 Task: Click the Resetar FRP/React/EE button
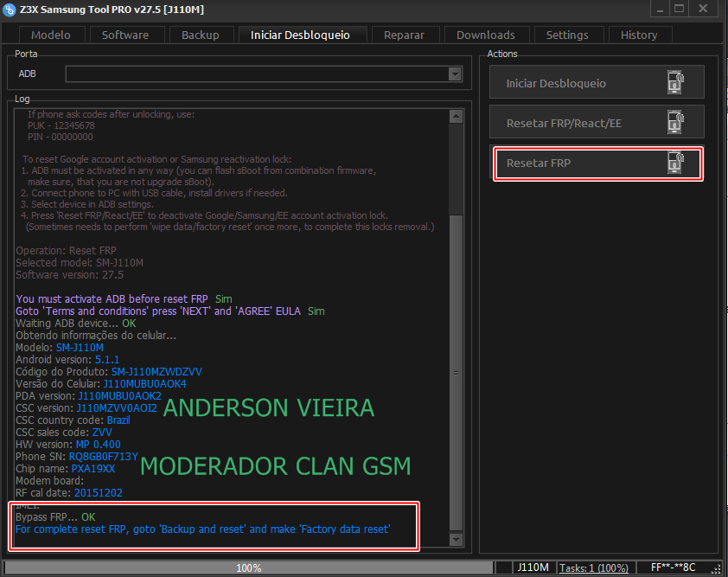[x=597, y=122]
